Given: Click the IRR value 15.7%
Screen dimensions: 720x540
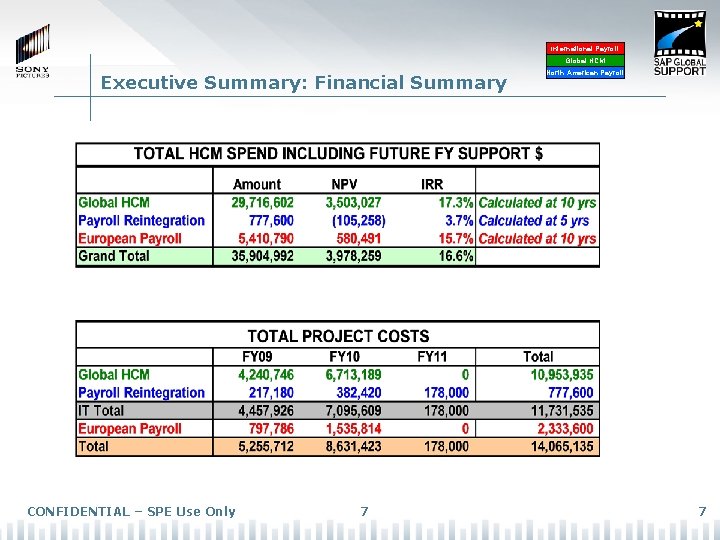Looking at the screenshot, I should click(456, 239).
